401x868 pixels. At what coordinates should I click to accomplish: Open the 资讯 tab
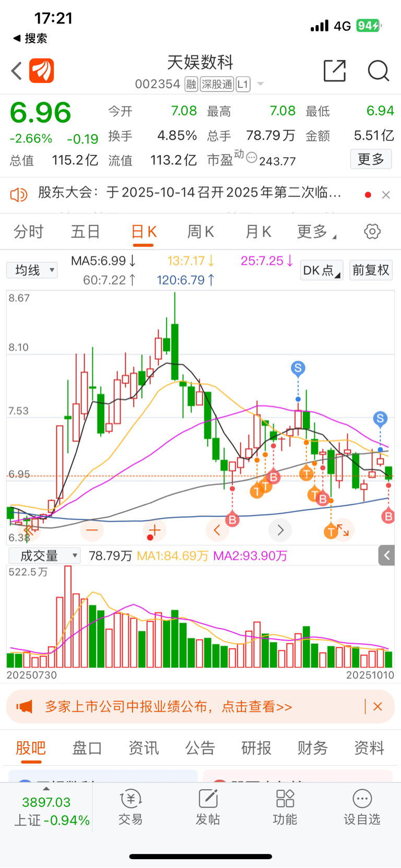[x=144, y=748]
